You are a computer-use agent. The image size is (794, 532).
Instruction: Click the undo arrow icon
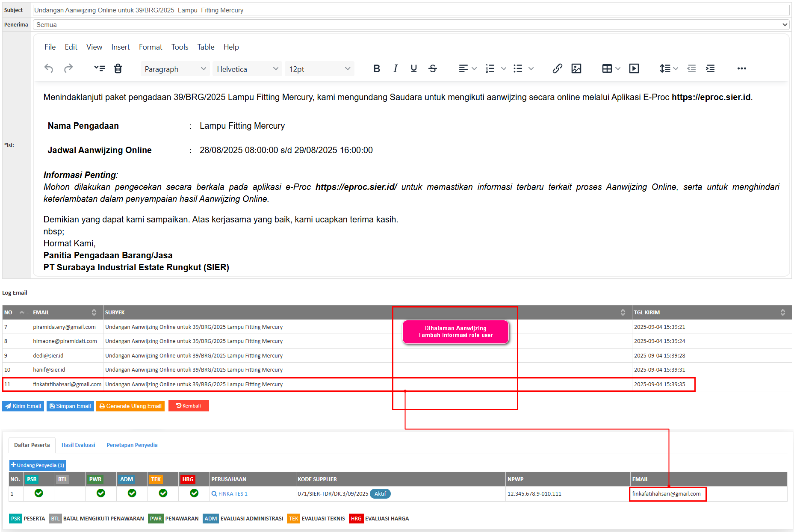(49, 68)
